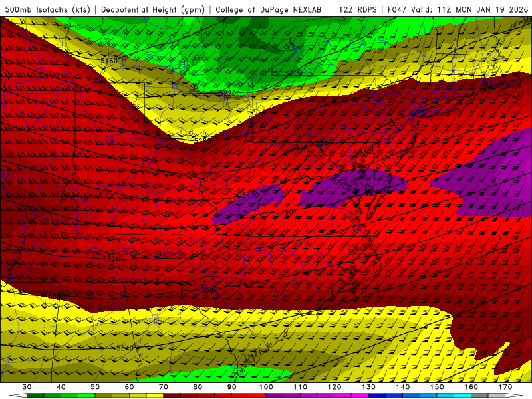The width and height of the screenshot is (532, 399).
Task: Click the 5220 height contour label
Action: (x=227, y=93)
